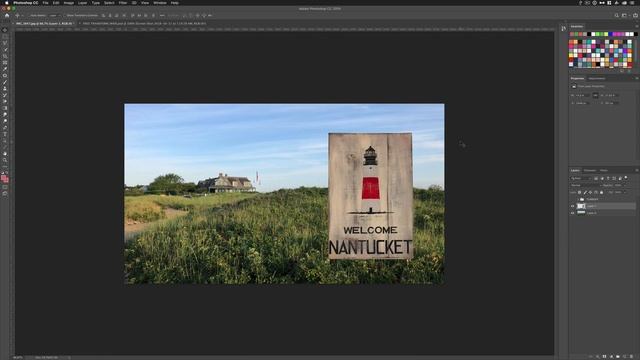This screenshot has width=640, height=360.
Task: Open the Layers panel menu
Action: point(637,170)
